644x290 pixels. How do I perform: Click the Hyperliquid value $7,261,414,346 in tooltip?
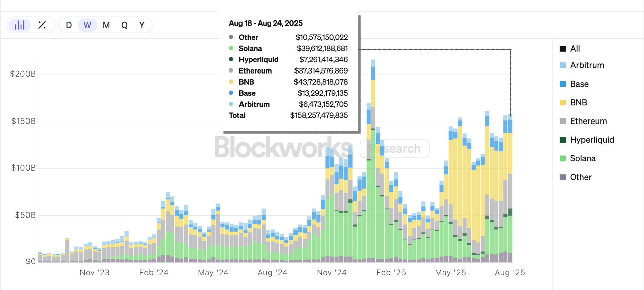click(324, 59)
